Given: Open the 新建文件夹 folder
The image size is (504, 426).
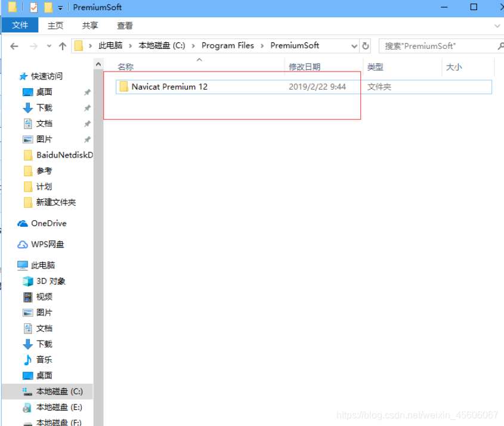Looking at the screenshot, I should 56,202.
